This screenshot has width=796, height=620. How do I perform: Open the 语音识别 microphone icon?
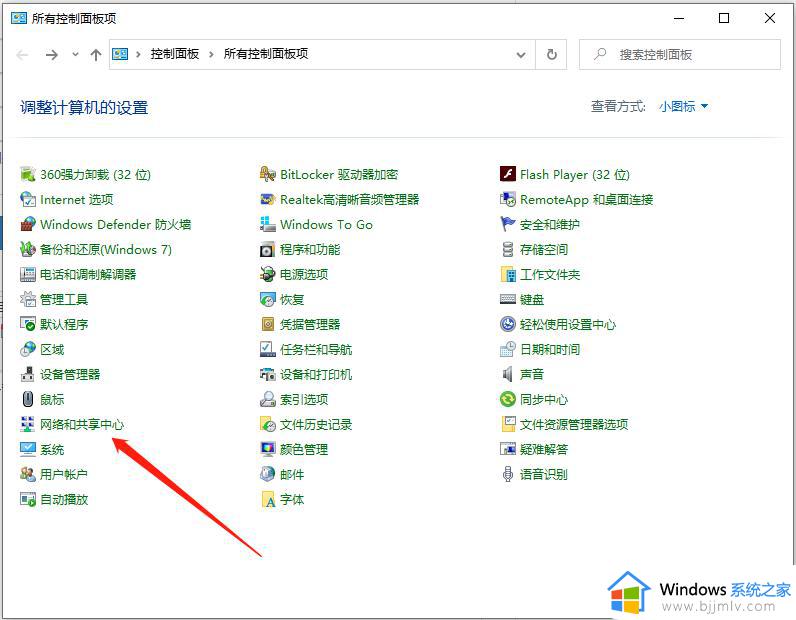508,474
